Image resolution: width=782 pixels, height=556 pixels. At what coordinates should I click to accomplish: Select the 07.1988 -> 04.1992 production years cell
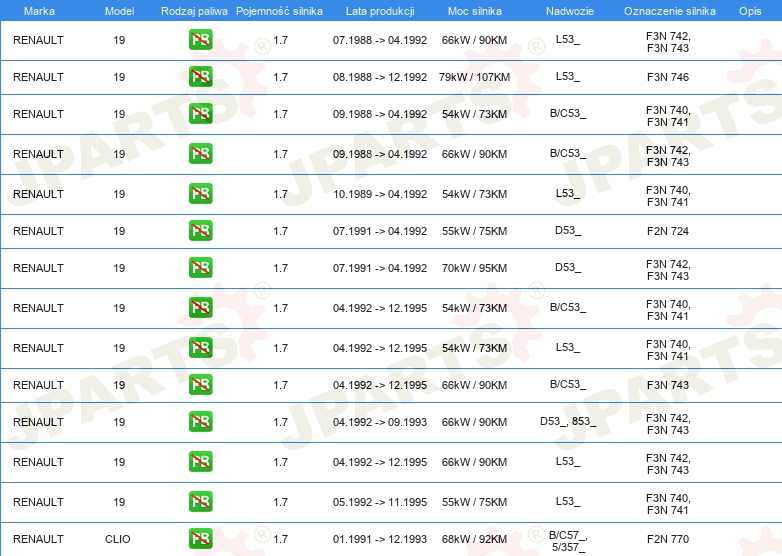click(380, 40)
